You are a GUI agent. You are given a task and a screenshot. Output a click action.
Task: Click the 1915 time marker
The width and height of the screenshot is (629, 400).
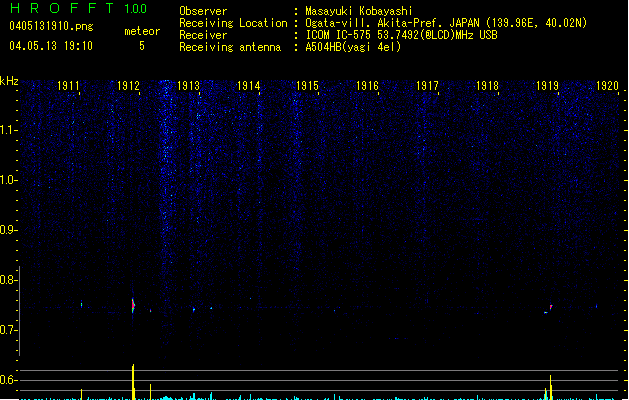click(307, 86)
